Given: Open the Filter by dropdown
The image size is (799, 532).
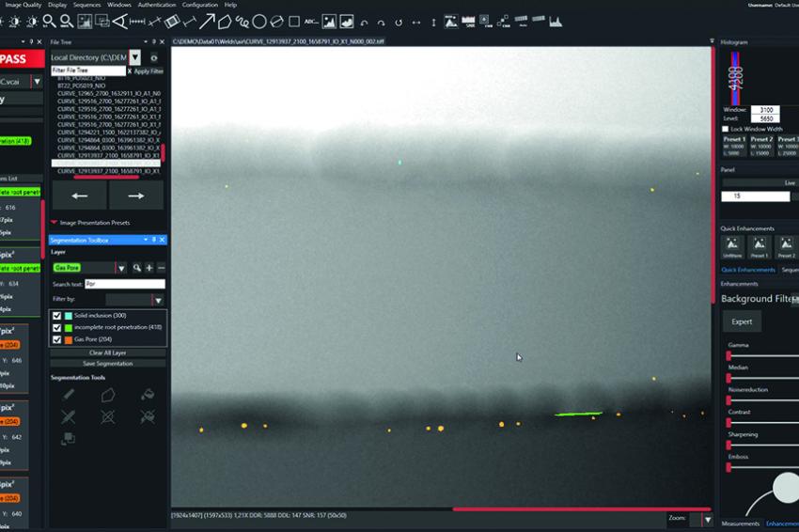Looking at the screenshot, I should click(x=159, y=300).
